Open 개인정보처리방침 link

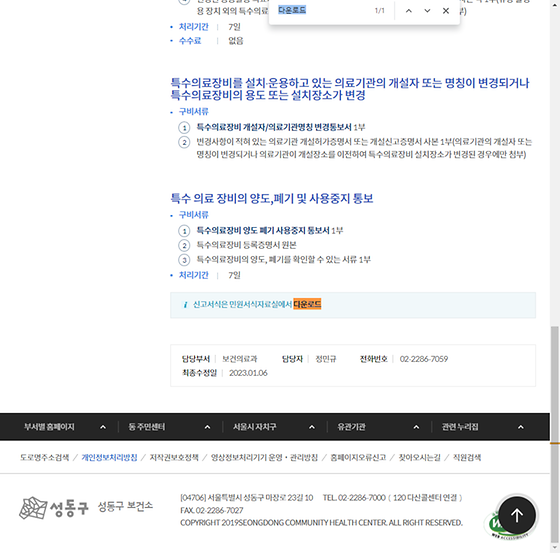(109, 458)
